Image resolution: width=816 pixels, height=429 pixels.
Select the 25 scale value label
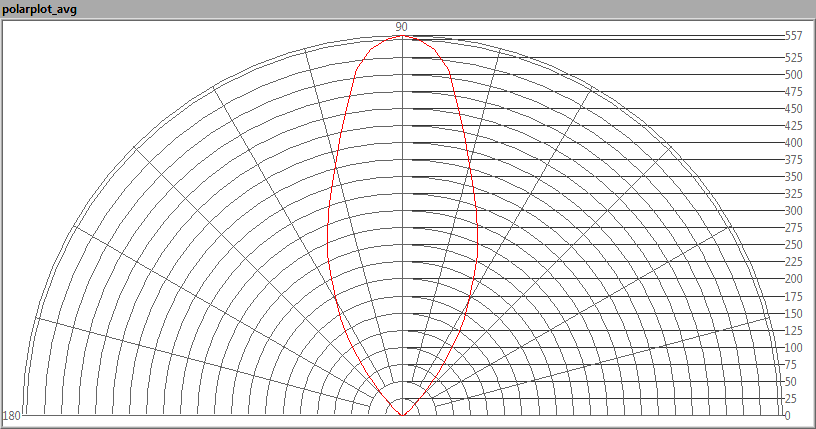click(x=791, y=399)
